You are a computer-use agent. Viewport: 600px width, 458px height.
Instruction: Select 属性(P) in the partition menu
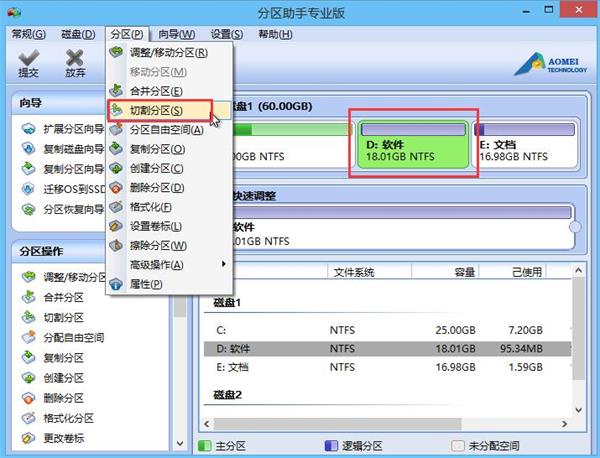click(169, 284)
